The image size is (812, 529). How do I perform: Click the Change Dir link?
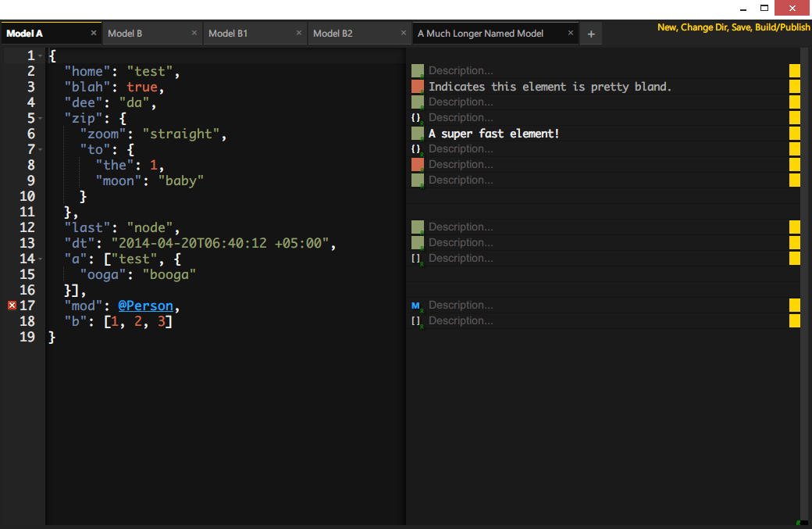click(704, 27)
